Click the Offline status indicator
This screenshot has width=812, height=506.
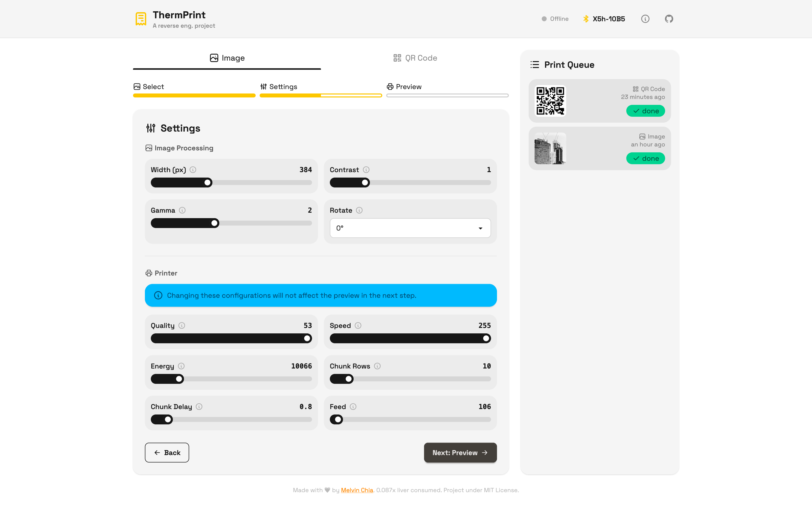click(555, 19)
